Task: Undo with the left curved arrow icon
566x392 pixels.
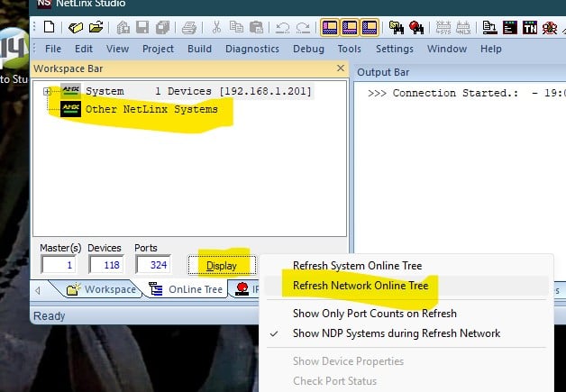Action: point(283,28)
